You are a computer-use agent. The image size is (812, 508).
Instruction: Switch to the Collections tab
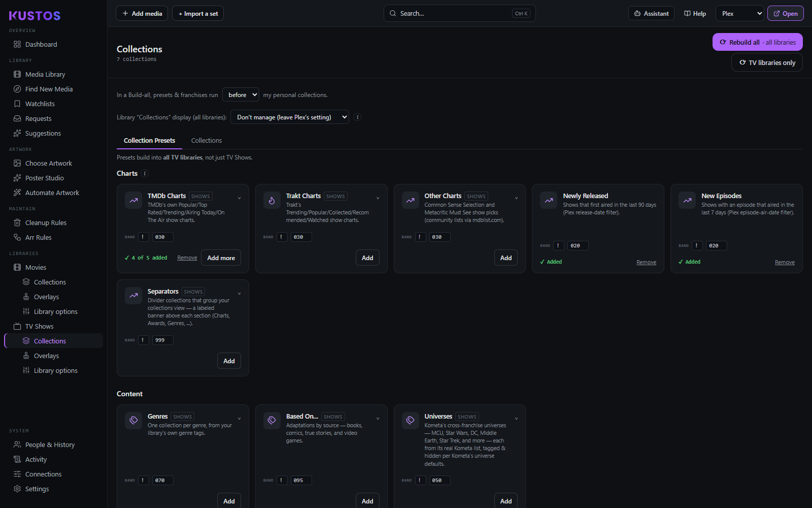tap(207, 140)
